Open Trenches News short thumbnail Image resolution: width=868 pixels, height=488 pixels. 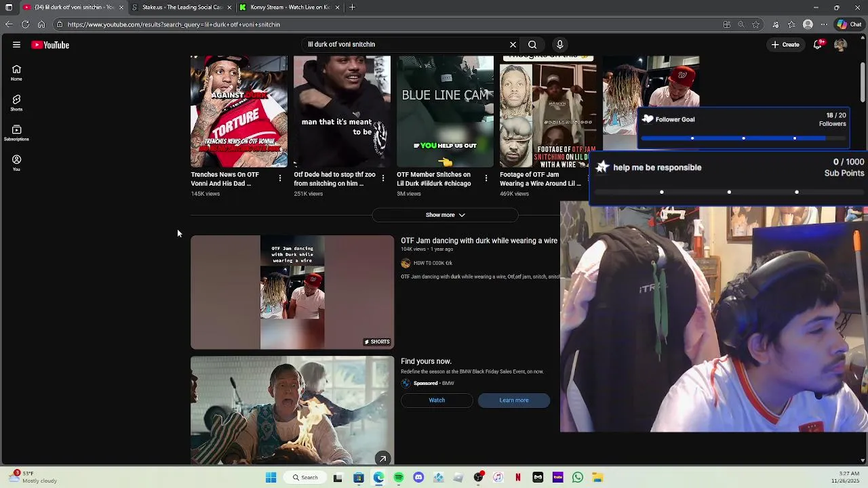click(239, 112)
